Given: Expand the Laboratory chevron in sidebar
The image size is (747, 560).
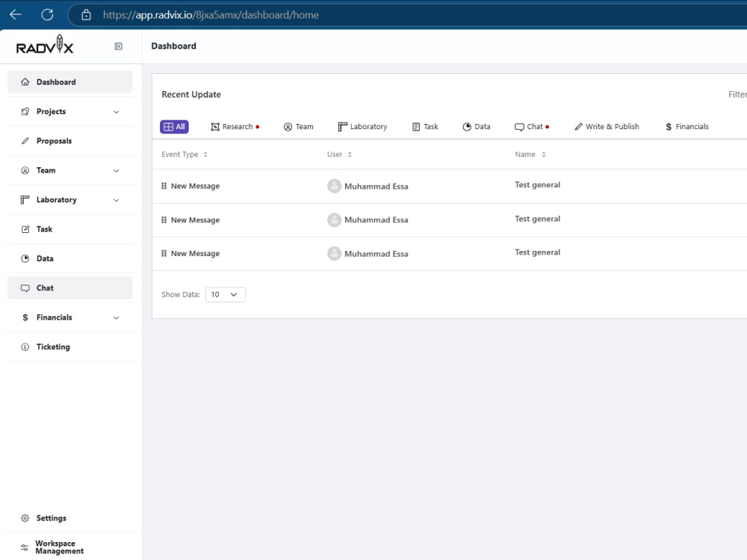Looking at the screenshot, I should tap(117, 200).
